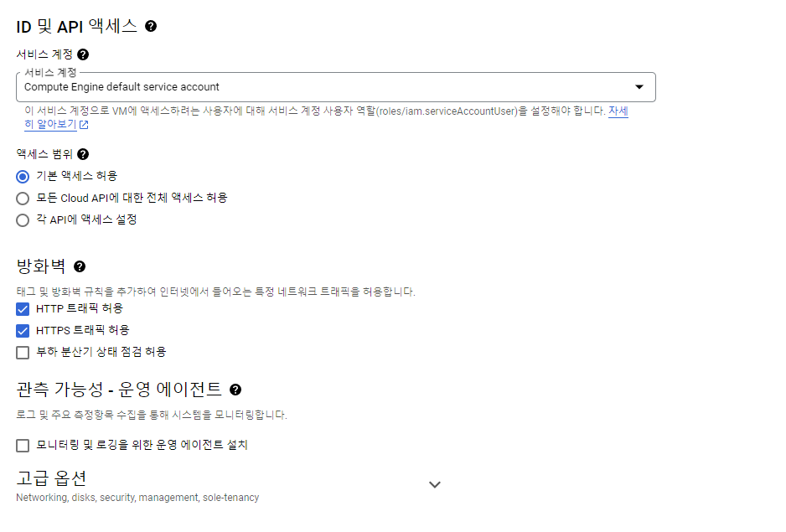
Task: Open the 서비스 계정 dropdown arrow
Action: [x=639, y=87]
